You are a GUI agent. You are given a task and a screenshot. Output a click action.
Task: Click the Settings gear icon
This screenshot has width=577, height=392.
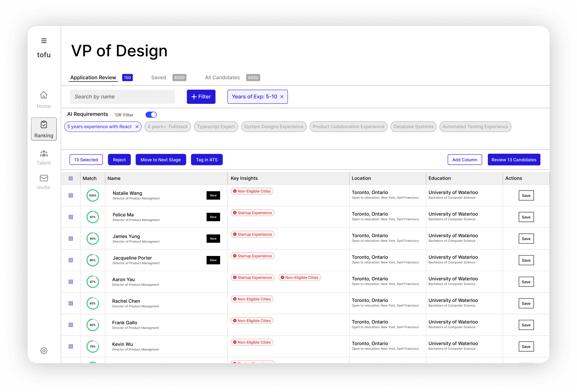pos(43,350)
